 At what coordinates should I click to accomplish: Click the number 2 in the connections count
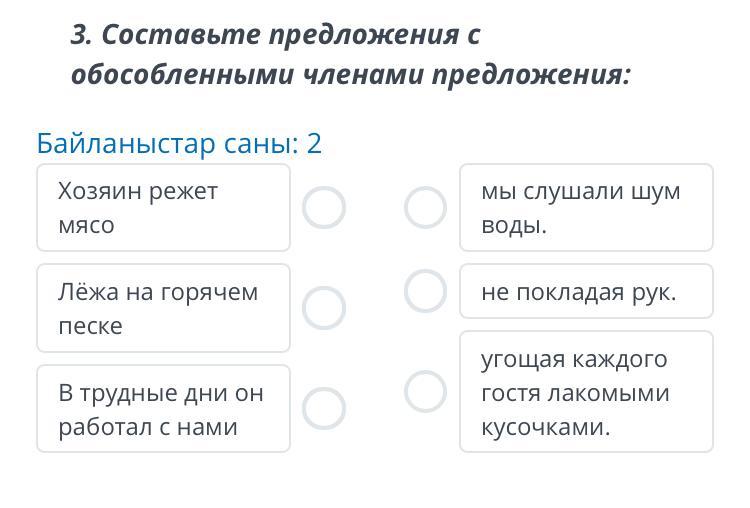315,144
